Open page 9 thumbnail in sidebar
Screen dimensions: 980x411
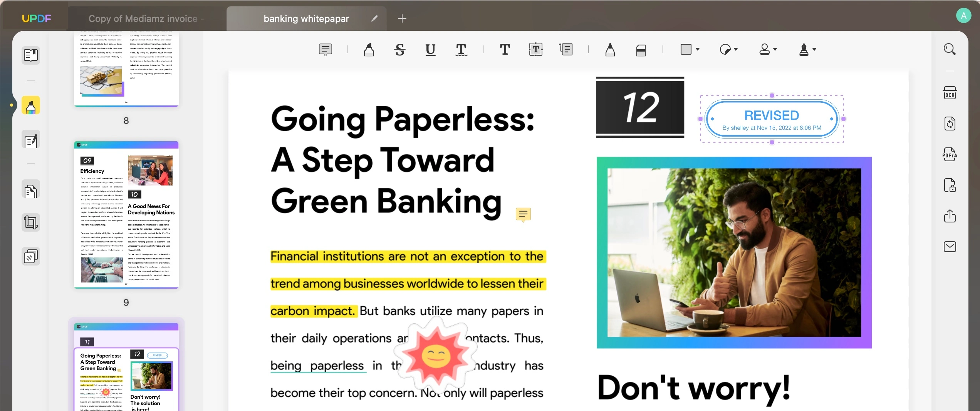126,215
